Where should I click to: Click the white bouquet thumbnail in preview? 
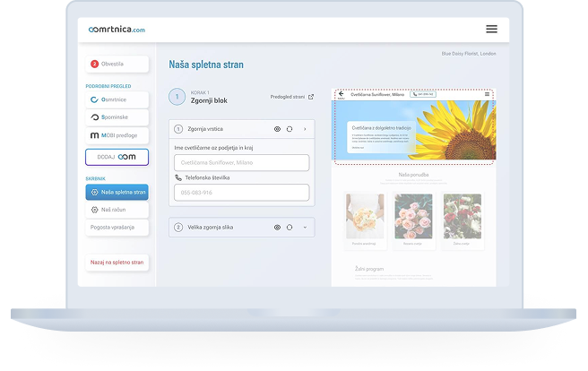pyautogui.click(x=365, y=216)
